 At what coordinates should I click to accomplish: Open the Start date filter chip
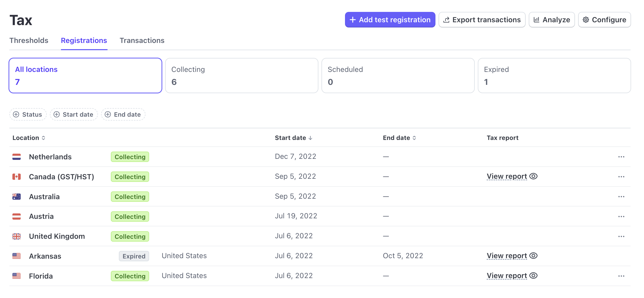74,114
